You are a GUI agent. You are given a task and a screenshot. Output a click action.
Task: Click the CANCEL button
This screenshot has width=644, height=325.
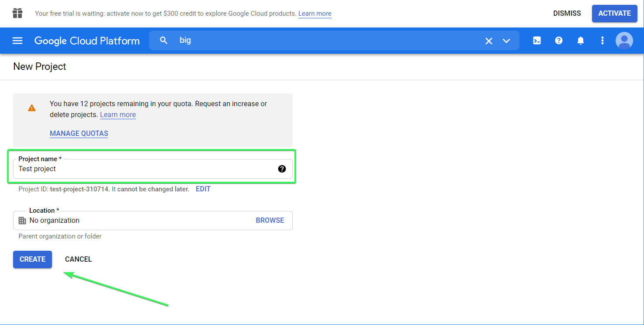tap(79, 259)
